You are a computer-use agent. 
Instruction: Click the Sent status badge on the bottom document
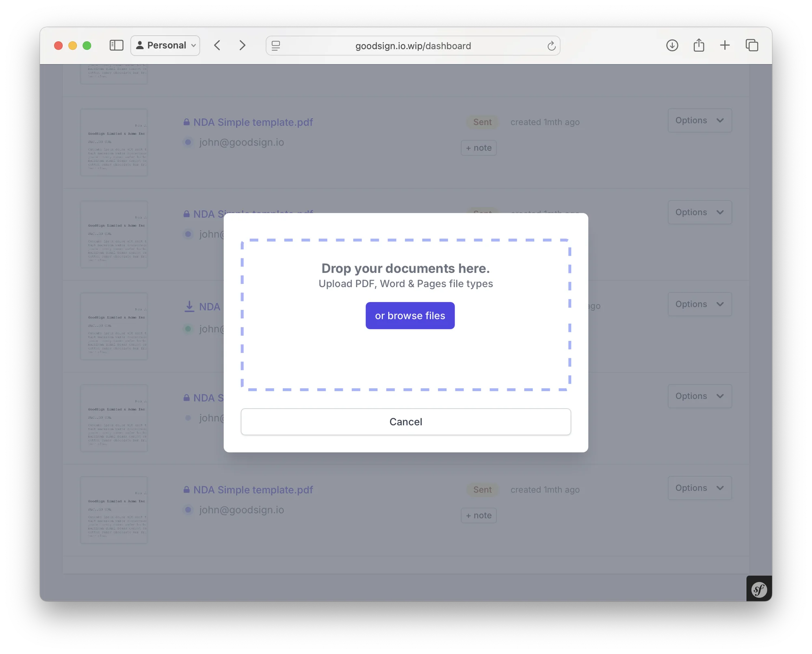(482, 489)
